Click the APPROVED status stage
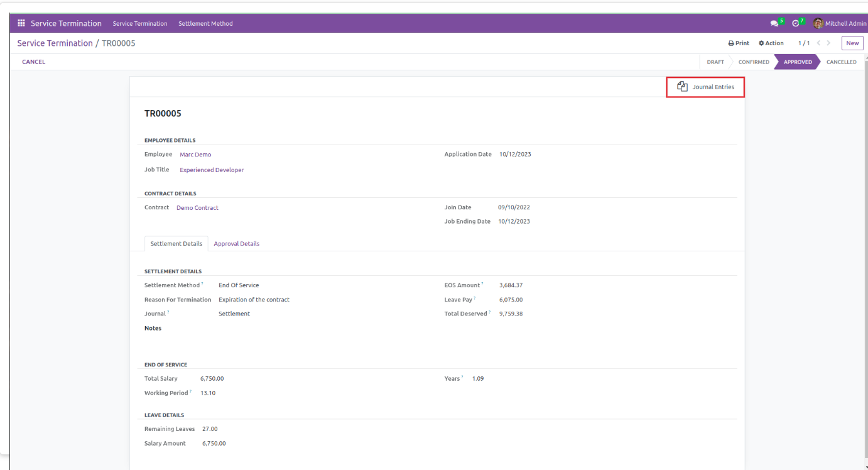This screenshot has width=868, height=470. click(798, 62)
